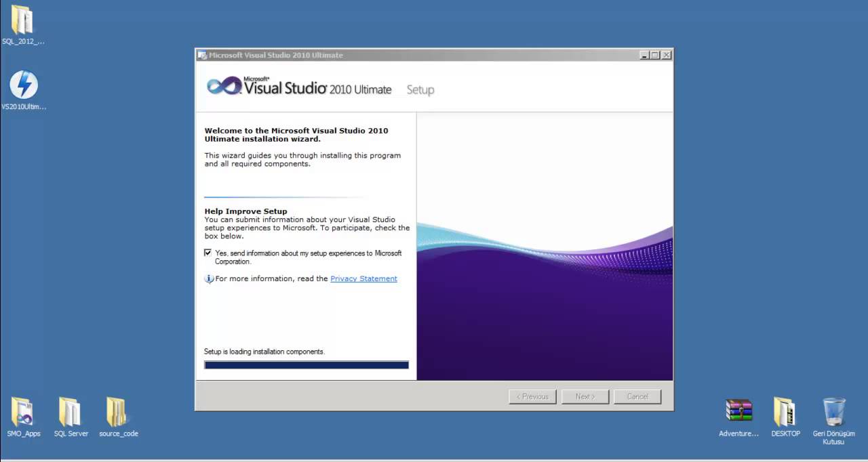868x462 pixels.
Task: Click the Previous button
Action: 532,396
